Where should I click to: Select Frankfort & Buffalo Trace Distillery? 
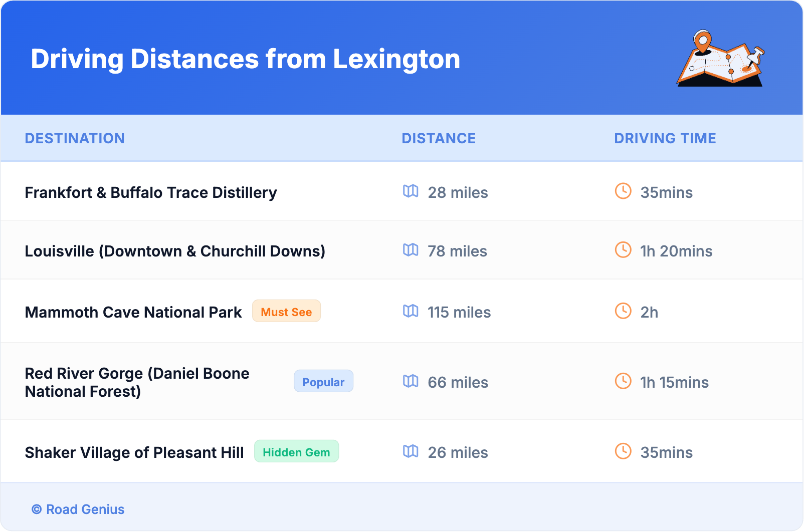(151, 193)
